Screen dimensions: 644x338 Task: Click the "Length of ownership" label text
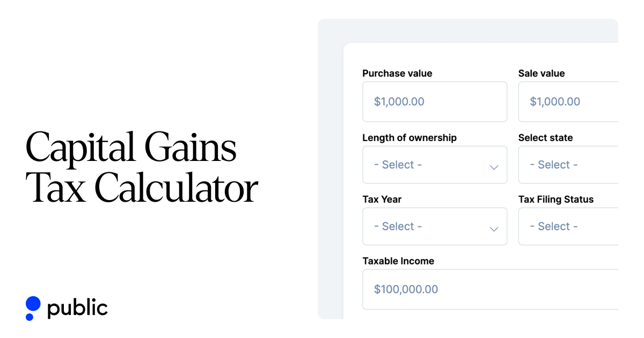(x=409, y=138)
